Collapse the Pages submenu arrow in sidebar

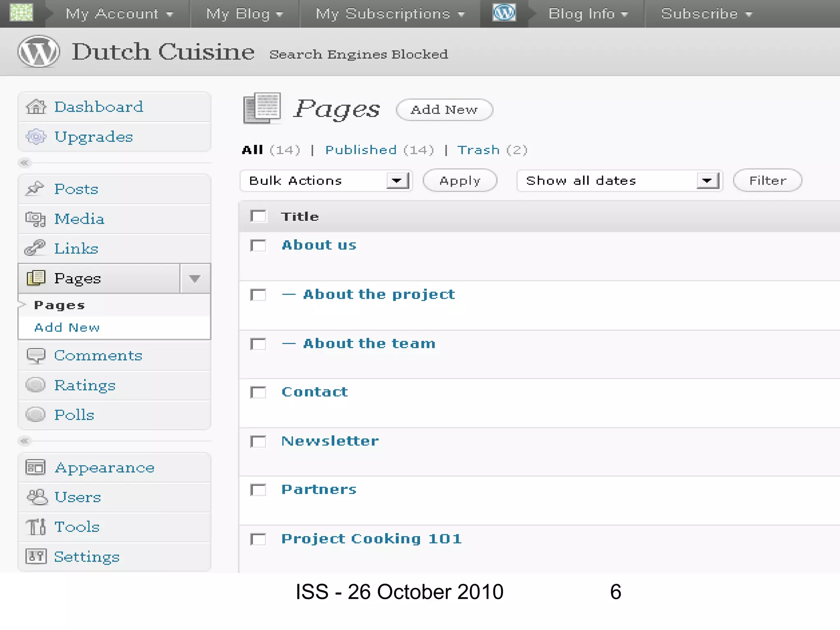pos(195,278)
